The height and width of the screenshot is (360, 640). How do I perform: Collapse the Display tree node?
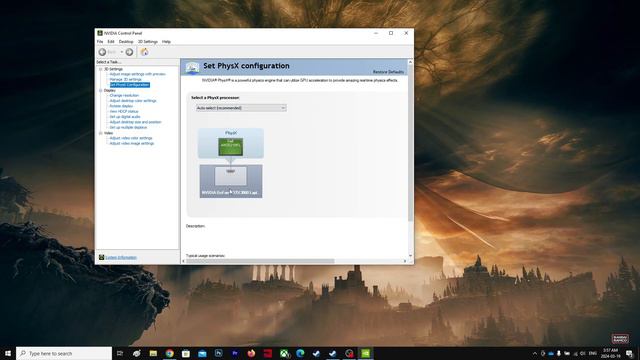100,90
